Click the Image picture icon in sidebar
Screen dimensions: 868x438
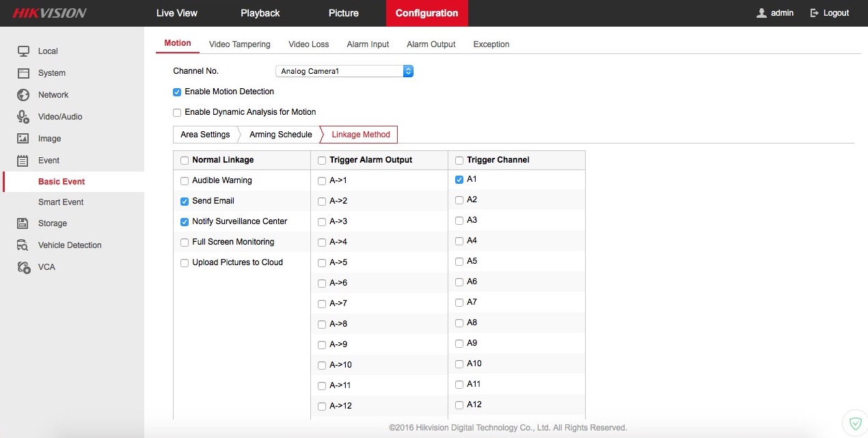click(23, 139)
